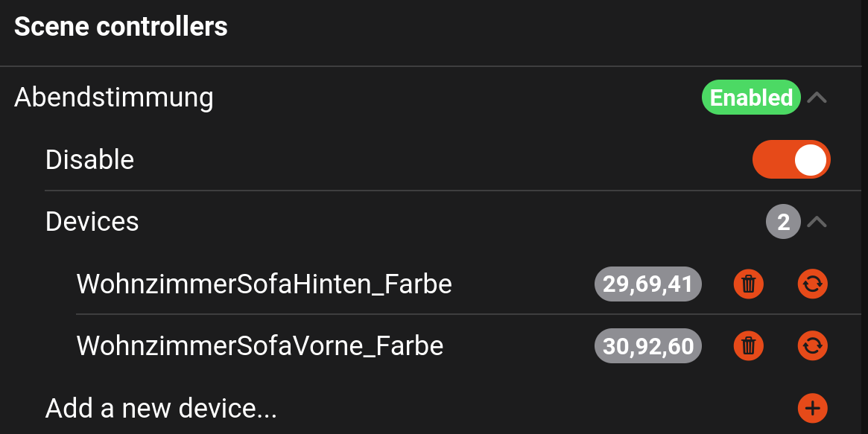Click the 'Add a new device...' text
The width and height of the screenshot is (868, 434).
click(161, 408)
